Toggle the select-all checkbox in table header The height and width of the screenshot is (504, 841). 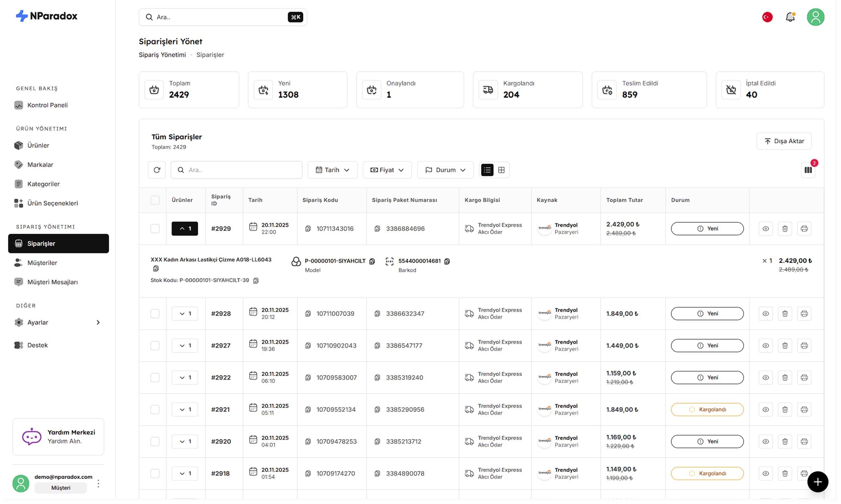click(155, 200)
